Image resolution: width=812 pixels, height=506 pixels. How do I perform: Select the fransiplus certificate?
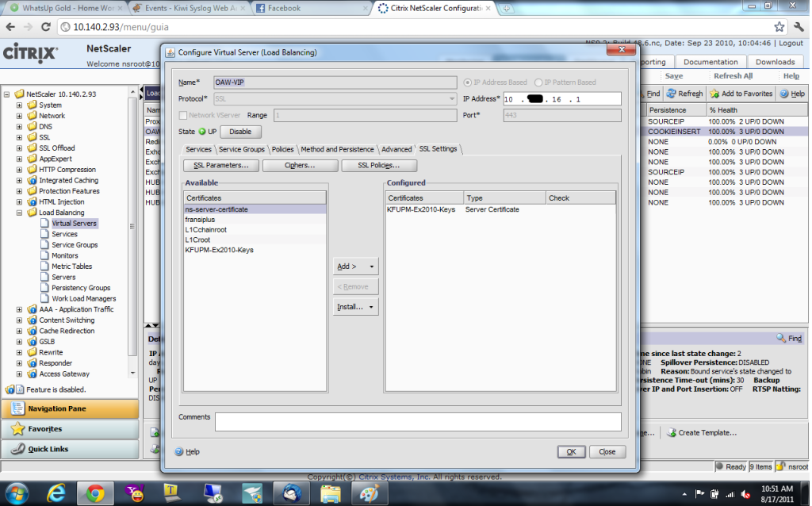click(x=255, y=220)
